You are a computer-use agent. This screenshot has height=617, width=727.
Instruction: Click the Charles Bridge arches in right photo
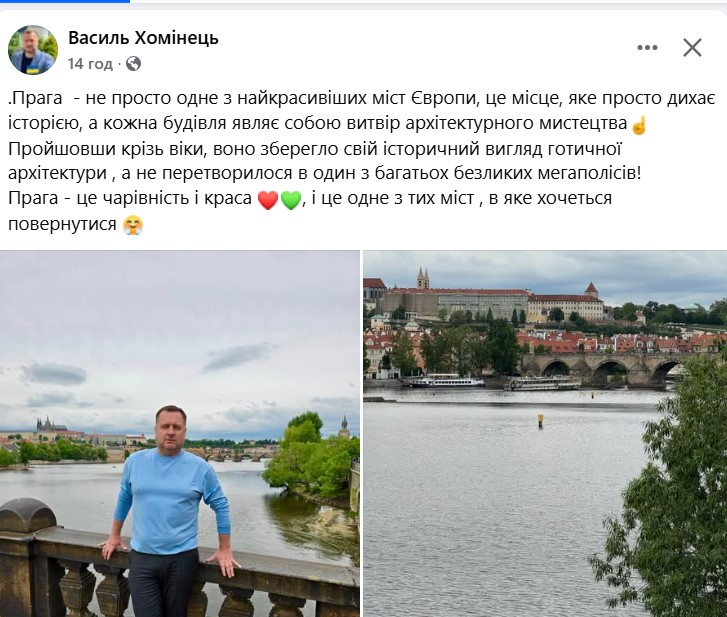tap(603, 369)
